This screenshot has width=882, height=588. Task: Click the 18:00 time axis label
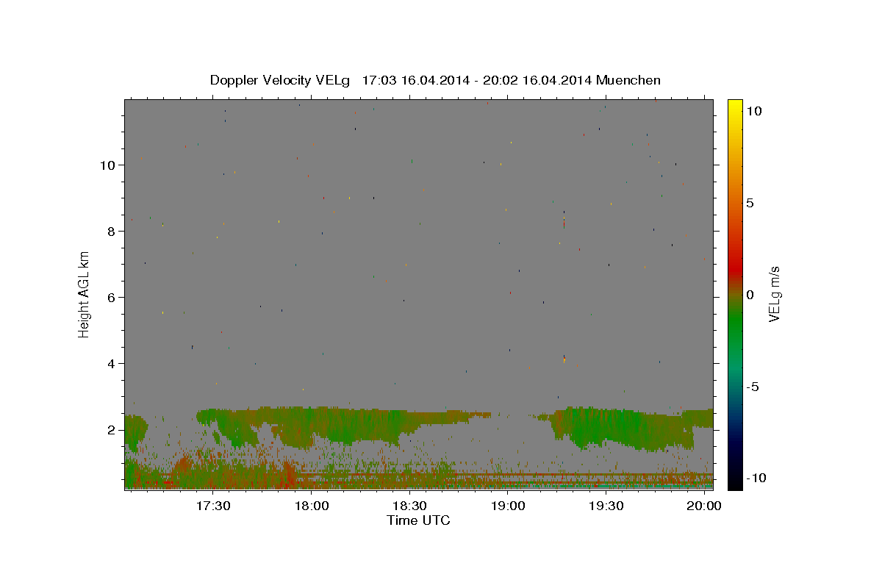coord(312,506)
